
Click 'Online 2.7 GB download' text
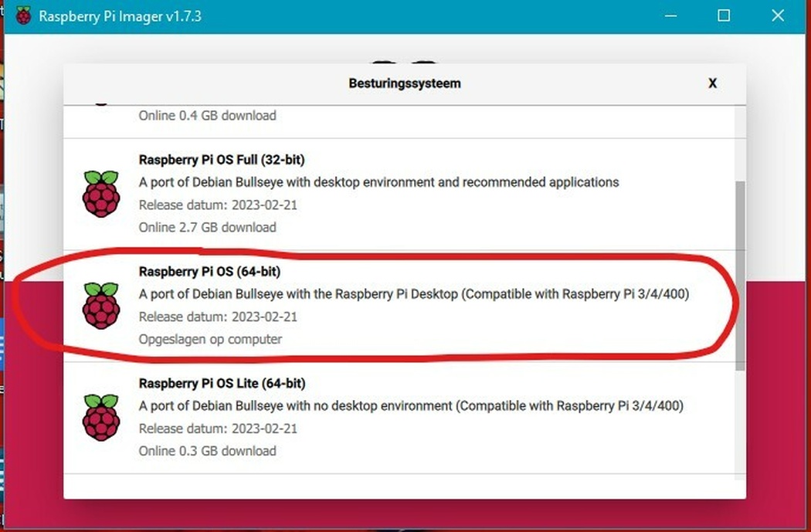pos(208,228)
